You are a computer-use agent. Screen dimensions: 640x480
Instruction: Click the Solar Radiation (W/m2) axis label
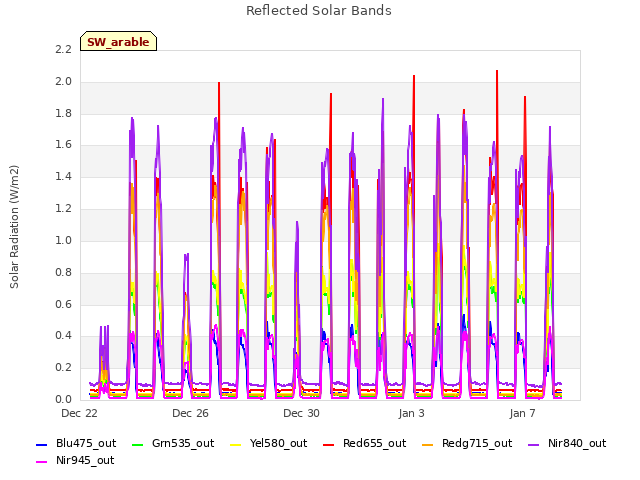14,227
